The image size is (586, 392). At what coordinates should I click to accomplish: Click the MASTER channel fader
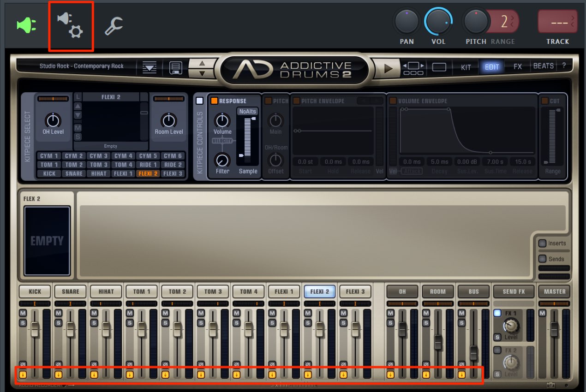(x=554, y=329)
